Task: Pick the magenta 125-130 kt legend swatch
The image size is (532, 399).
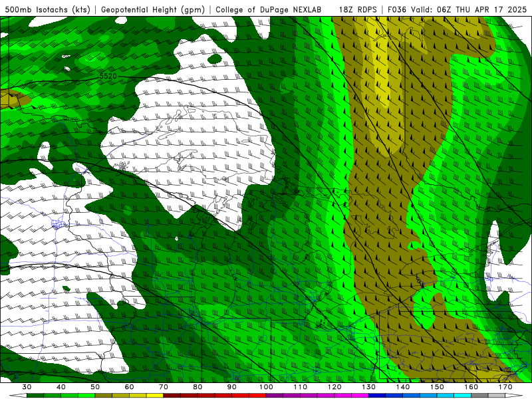Action: (360, 396)
